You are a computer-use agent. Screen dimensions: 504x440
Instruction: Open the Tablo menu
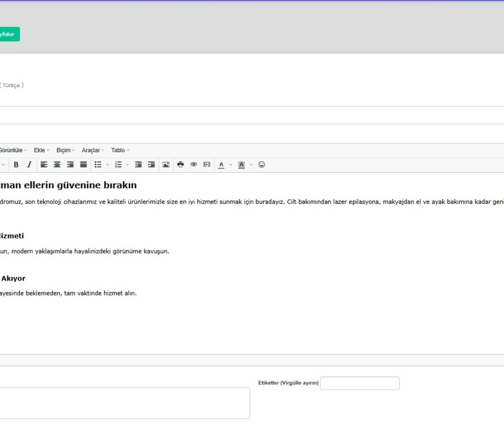point(120,150)
